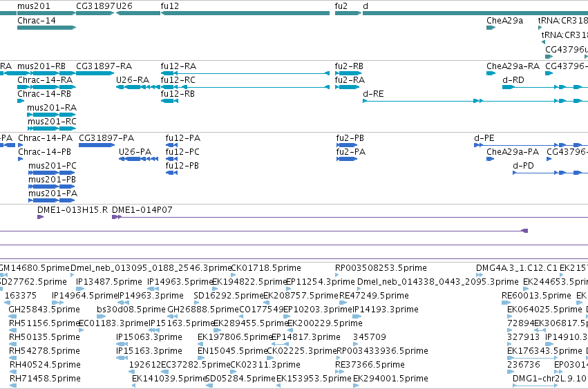This screenshot has height=389, width=588.
Task: Click the Chrac-14-PA protein label
Action: pyautogui.click(x=46, y=138)
